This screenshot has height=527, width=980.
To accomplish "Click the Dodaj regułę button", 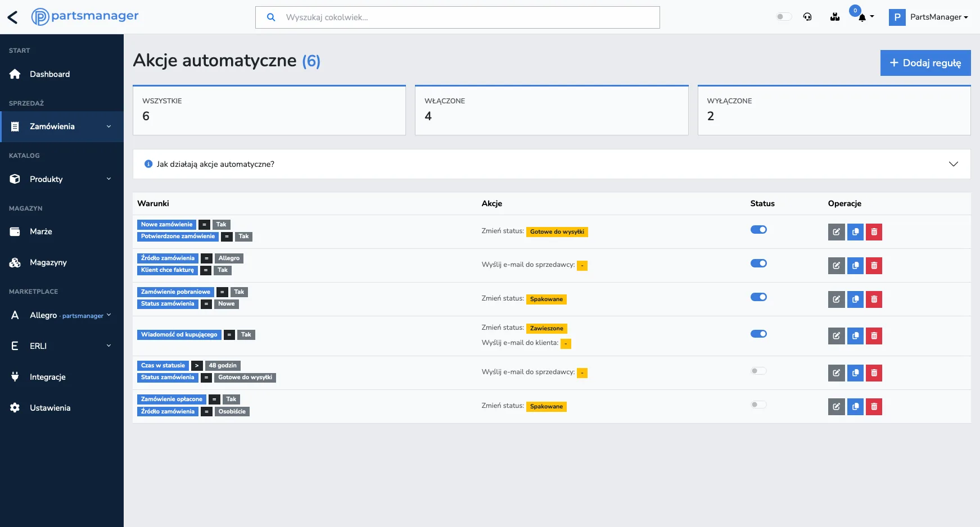I will [925, 63].
